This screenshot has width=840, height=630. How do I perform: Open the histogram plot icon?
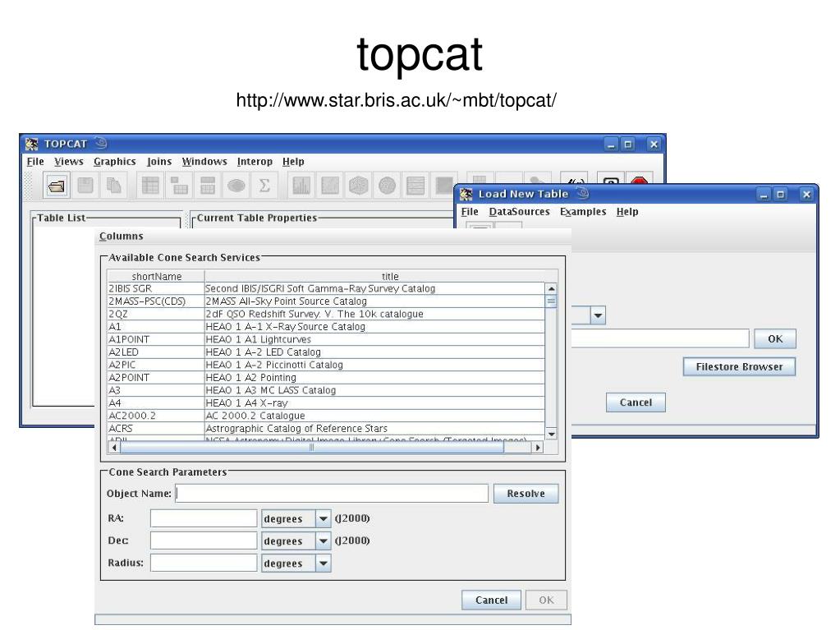coord(301,186)
